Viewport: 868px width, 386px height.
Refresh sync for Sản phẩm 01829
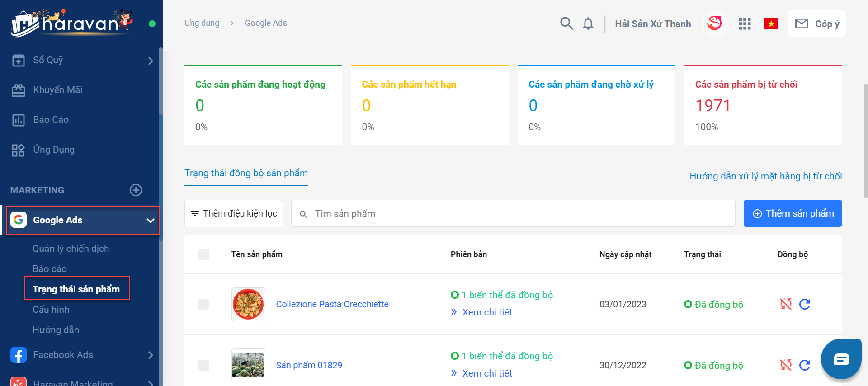[x=805, y=365]
